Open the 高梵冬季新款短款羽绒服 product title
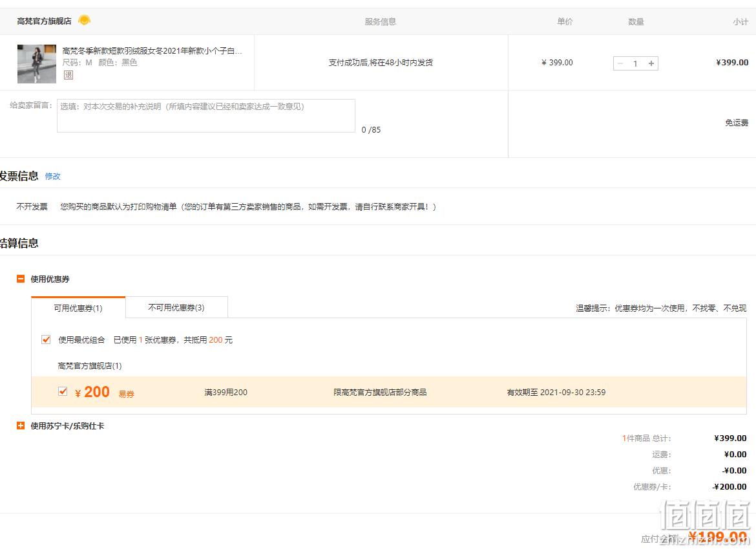 coord(152,50)
